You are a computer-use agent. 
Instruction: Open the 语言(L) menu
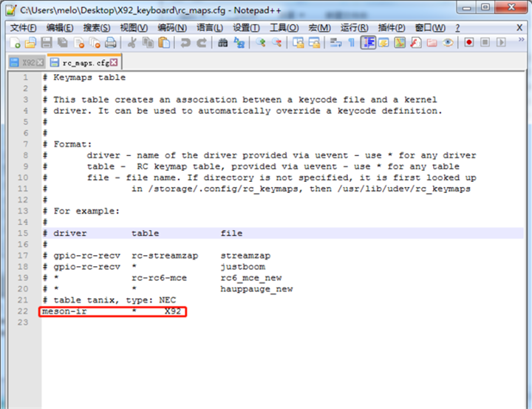[210, 28]
